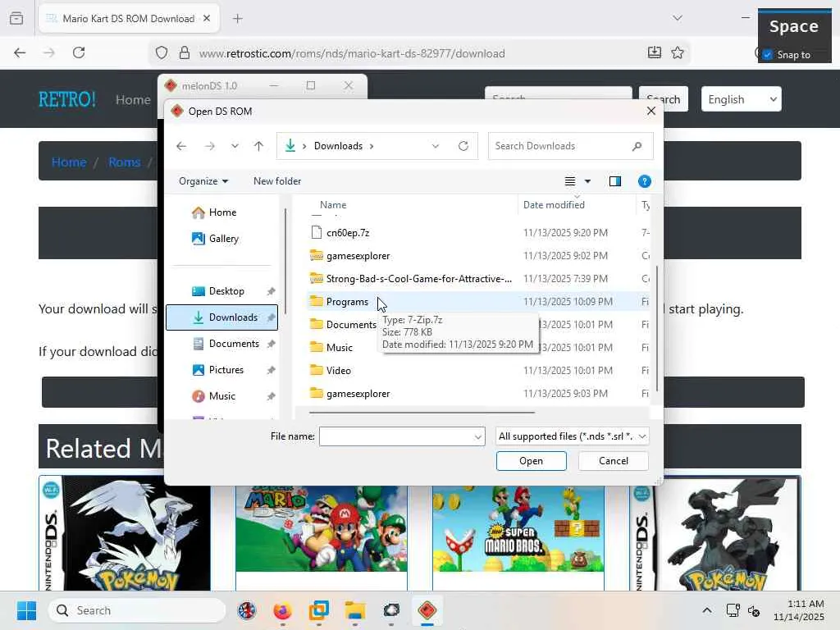
Task: Open Firefox from the taskbar
Action: point(282,610)
